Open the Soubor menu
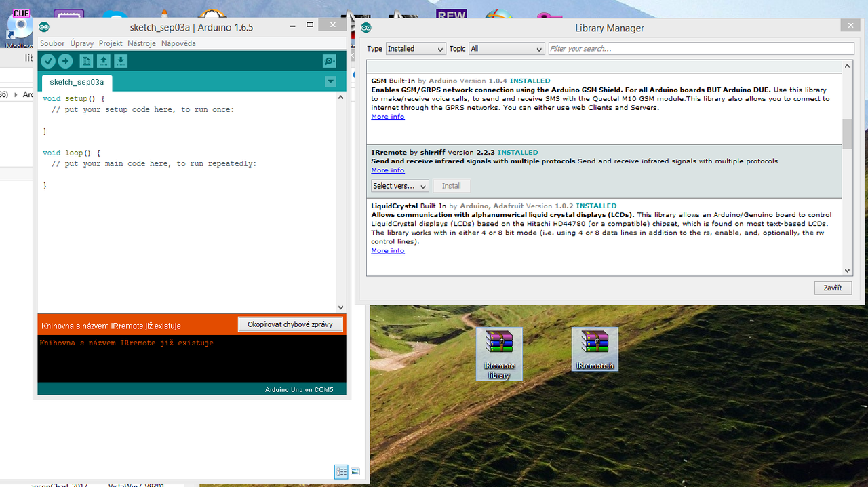This screenshot has height=487, width=868. pos(52,43)
